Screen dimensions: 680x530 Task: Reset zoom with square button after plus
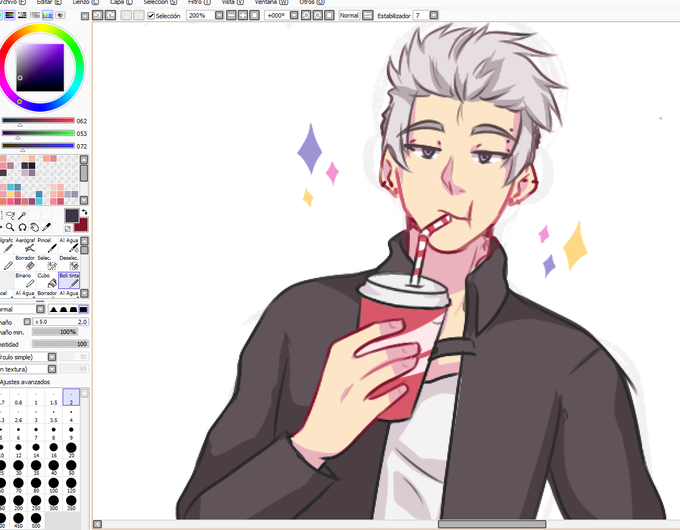pos(255,16)
